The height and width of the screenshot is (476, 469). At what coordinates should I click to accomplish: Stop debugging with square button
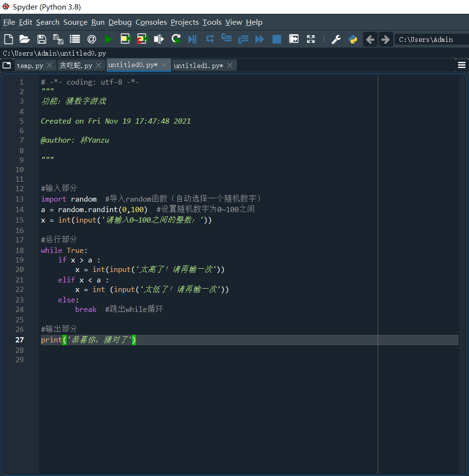[x=276, y=39]
